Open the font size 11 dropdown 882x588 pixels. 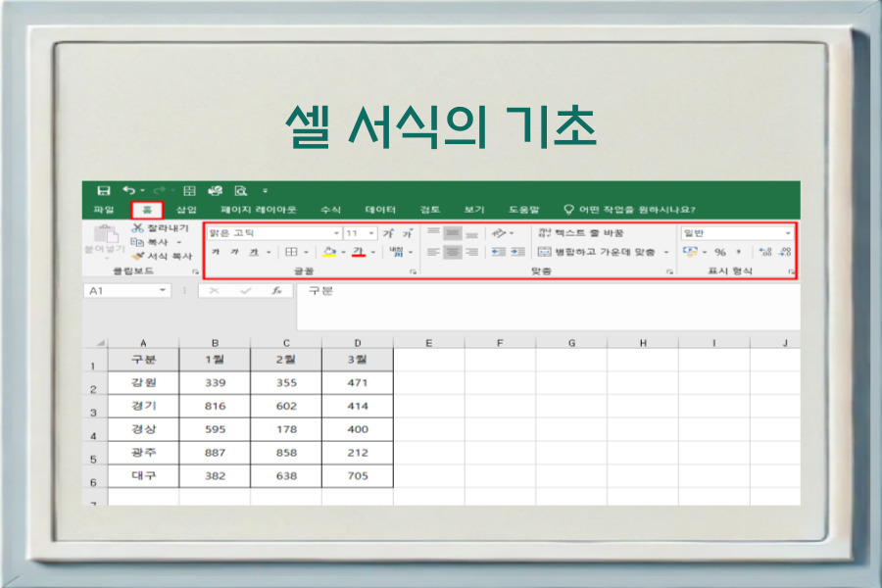click(x=371, y=233)
